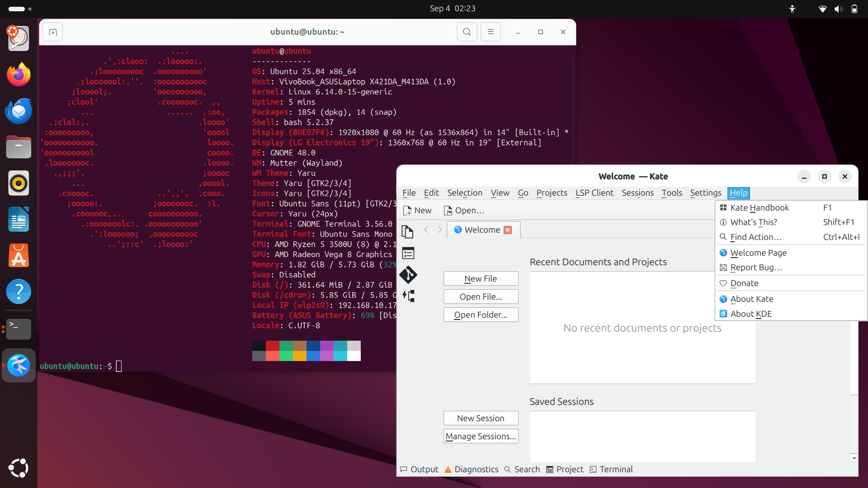Viewport: 868px width, 488px height.
Task: Click the New Session button
Action: 481,418
